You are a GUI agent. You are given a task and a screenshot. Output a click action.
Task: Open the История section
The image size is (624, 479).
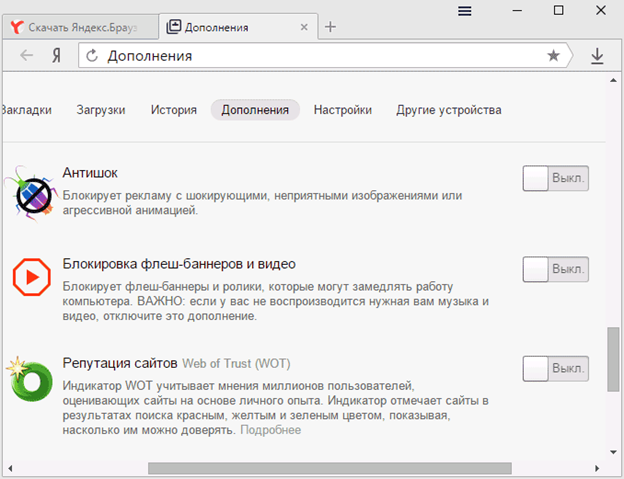(174, 110)
